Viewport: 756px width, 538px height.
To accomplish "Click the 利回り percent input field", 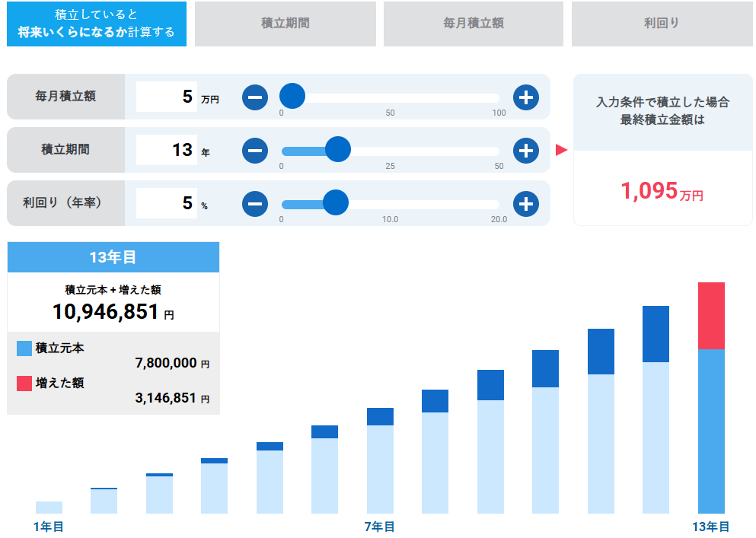I will click(x=167, y=203).
